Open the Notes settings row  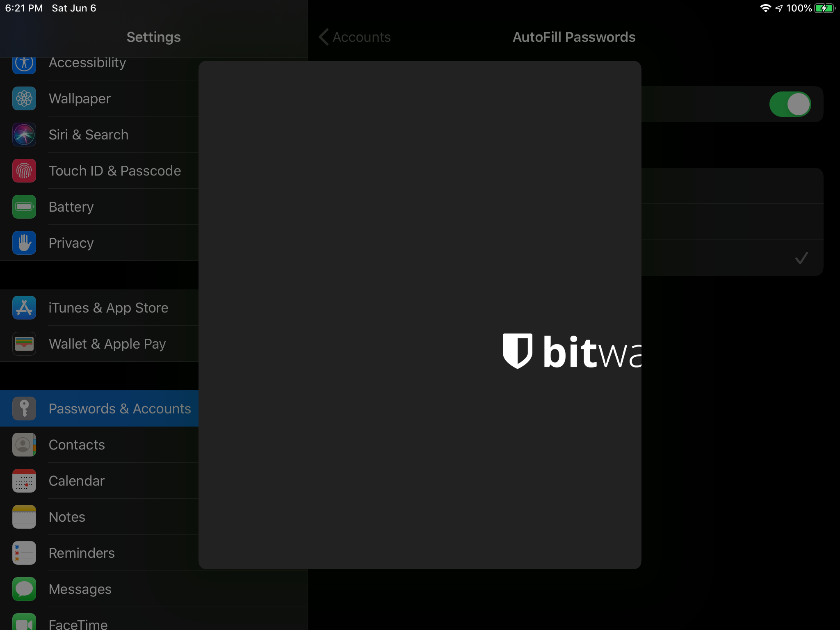[x=67, y=517]
